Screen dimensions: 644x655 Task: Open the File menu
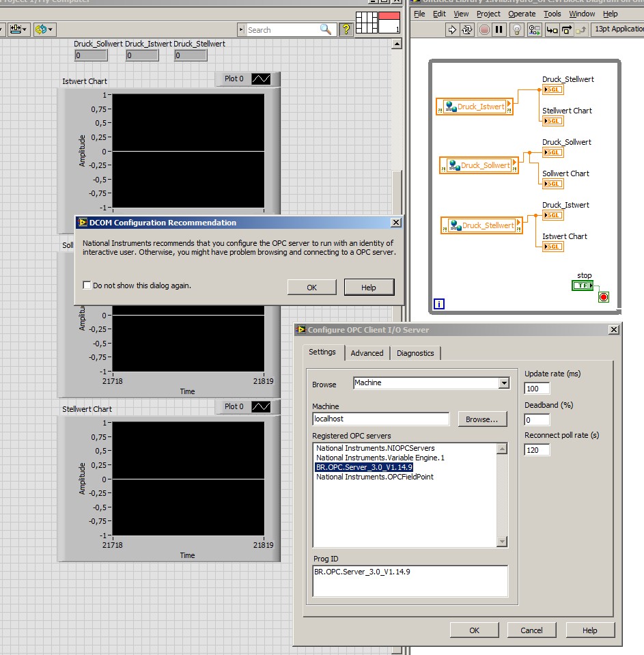tap(419, 14)
